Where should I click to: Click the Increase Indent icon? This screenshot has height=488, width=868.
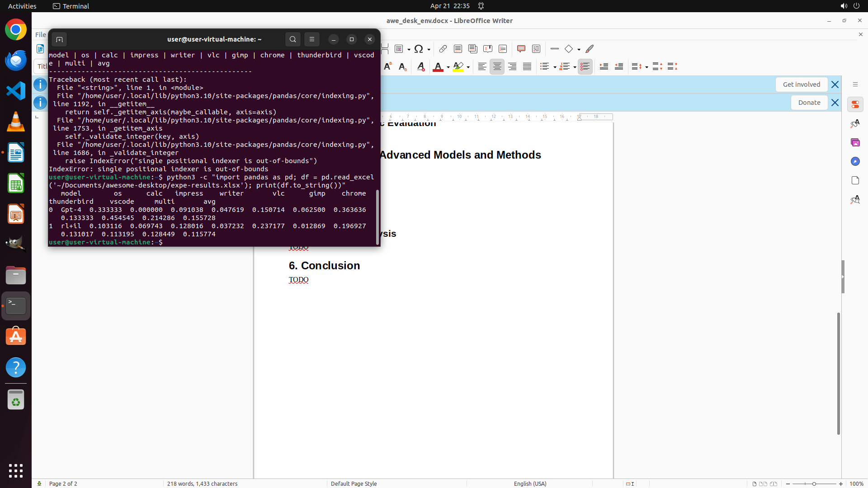pyautogui.click(x=604, y=67)
